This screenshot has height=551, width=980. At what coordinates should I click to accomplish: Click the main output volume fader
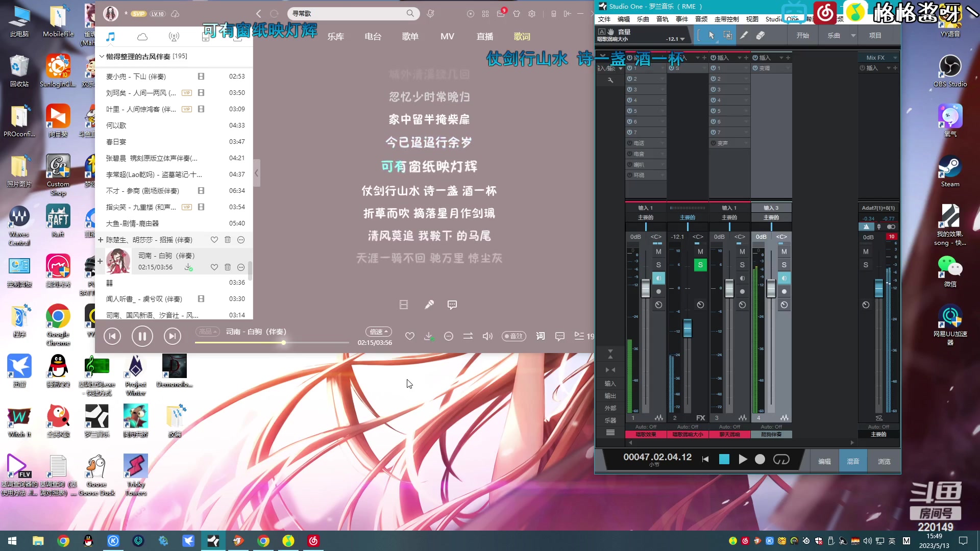[878, 288]
